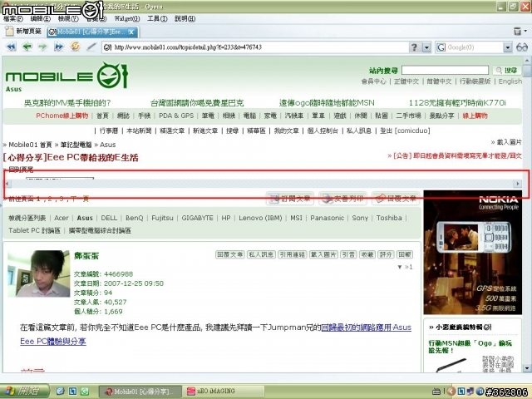Image resolution: width=532 pixels, height=399 pixels.
Task: Click the Mobile01 green logo
Action: tap(66, 76)
